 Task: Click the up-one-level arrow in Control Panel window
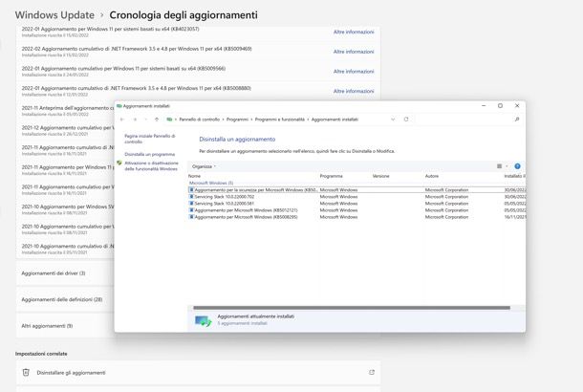[x=157, y=120]
